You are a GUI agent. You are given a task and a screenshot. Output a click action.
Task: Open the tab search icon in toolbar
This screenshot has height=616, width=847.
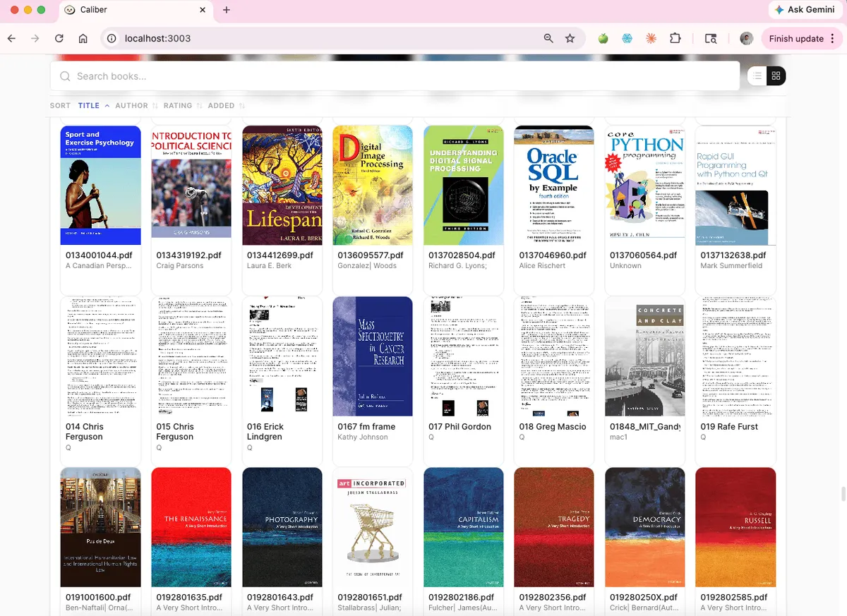[x=711, y=39]
